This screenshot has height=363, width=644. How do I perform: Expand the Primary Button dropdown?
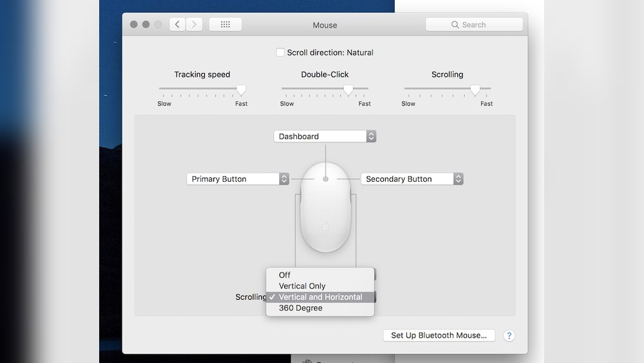pos(238,179)
